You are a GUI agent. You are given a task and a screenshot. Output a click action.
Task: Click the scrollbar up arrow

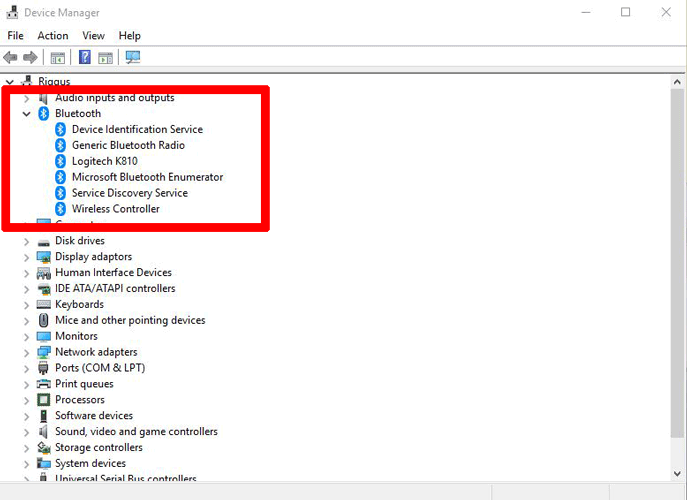tap(677, 82)
